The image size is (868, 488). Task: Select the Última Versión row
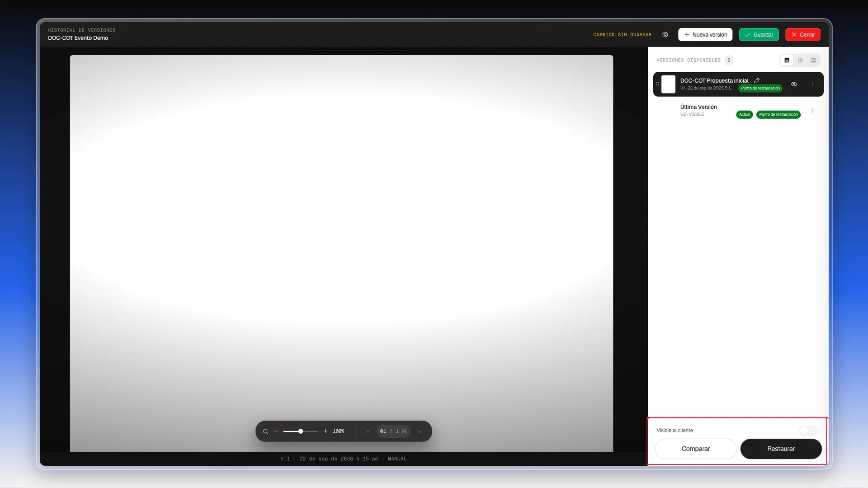(x=738, y=111)
